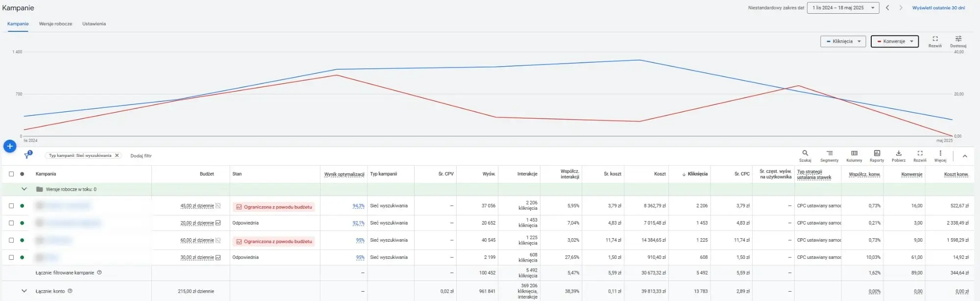Viewport: 980px width, 301px height.
Task: Click Dodaj filtr
Action: [x=141, y=156]
